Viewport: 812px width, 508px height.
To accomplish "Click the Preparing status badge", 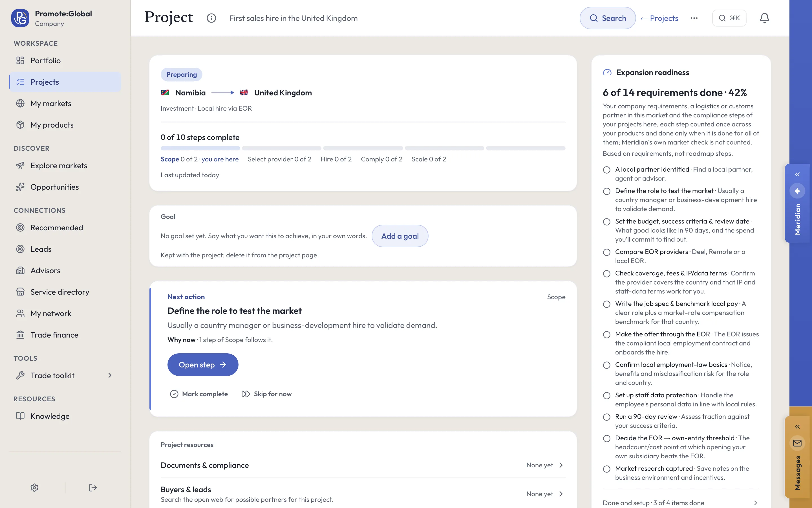I will [x=182, y=75].
